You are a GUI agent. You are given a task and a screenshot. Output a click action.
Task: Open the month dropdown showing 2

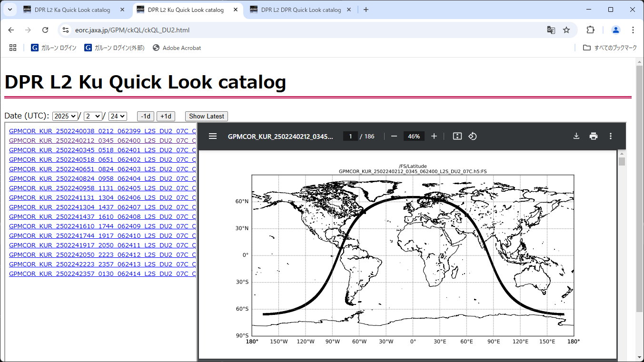point(93,116)
